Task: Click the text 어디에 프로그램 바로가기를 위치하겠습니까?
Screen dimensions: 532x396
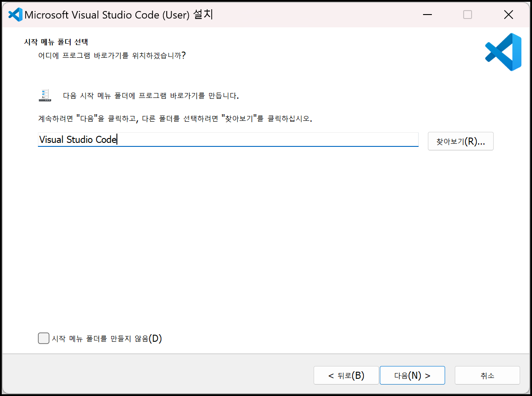Action: click(x=112, y=56)
